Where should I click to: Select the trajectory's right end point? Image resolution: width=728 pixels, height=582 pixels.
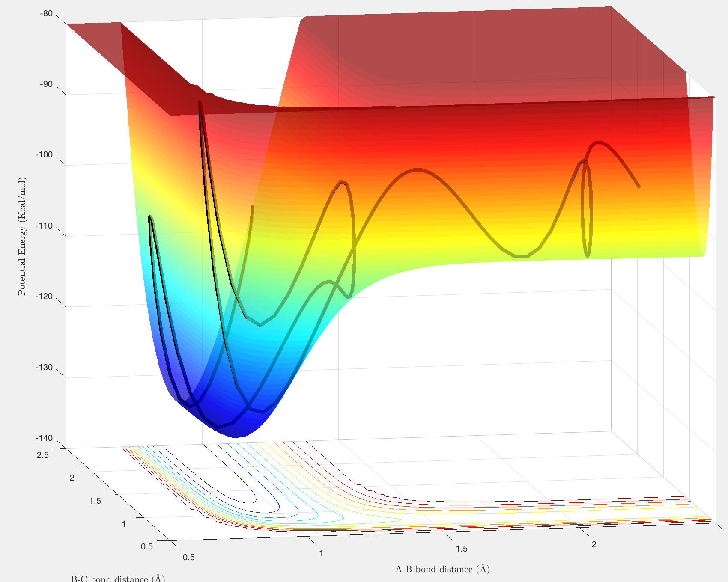pos(639,187)
